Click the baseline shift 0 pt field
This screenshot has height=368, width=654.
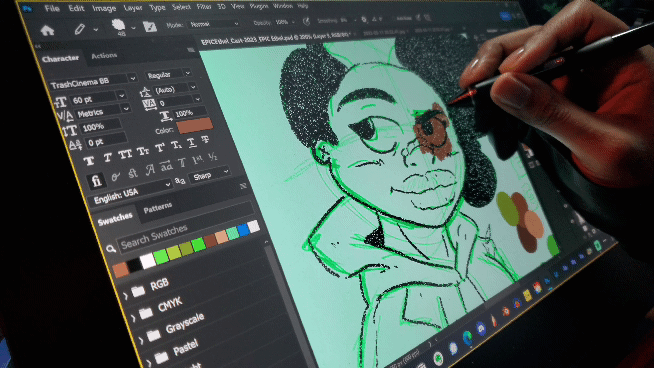pyautogui.click(x=106, y=141)
